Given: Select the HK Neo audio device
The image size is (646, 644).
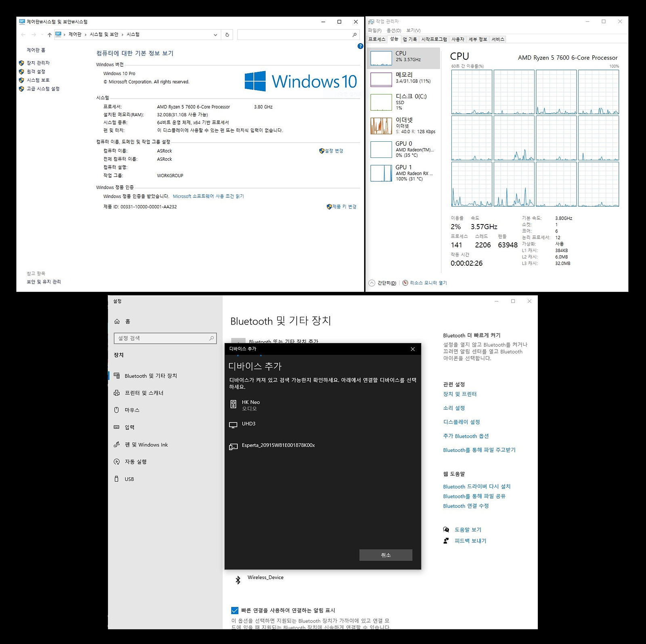Looking at the screenshot, I should coord(323,405).
